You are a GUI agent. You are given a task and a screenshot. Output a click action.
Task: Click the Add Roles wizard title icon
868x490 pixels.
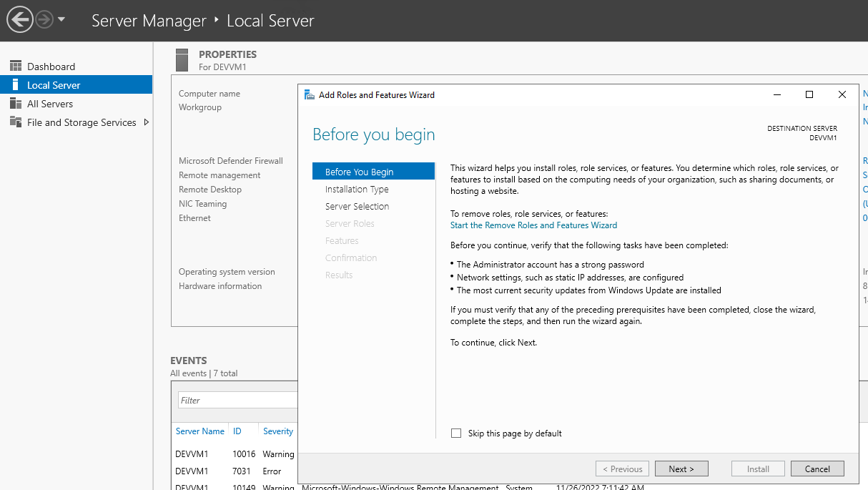tap(310, 94)
